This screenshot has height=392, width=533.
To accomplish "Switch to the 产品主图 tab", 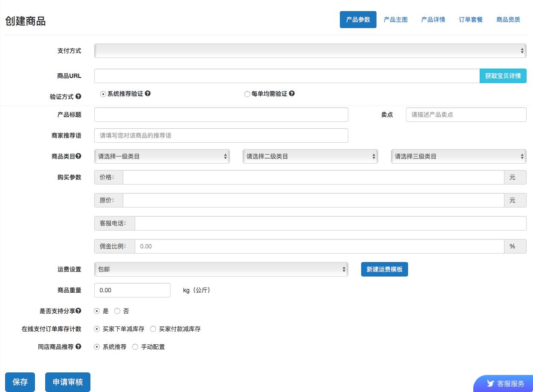I will pos(395,19).
